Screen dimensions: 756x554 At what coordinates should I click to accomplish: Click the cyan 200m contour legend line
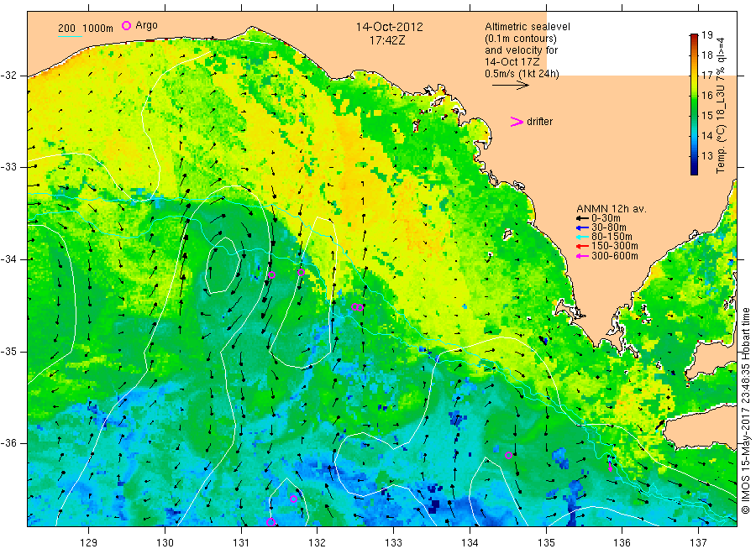coord(70,35)
